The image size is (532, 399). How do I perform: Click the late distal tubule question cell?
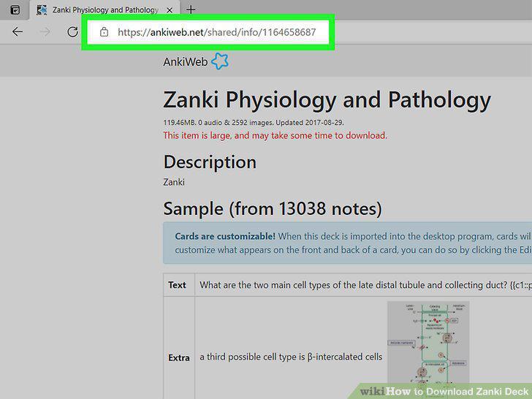tap(363, 285)
